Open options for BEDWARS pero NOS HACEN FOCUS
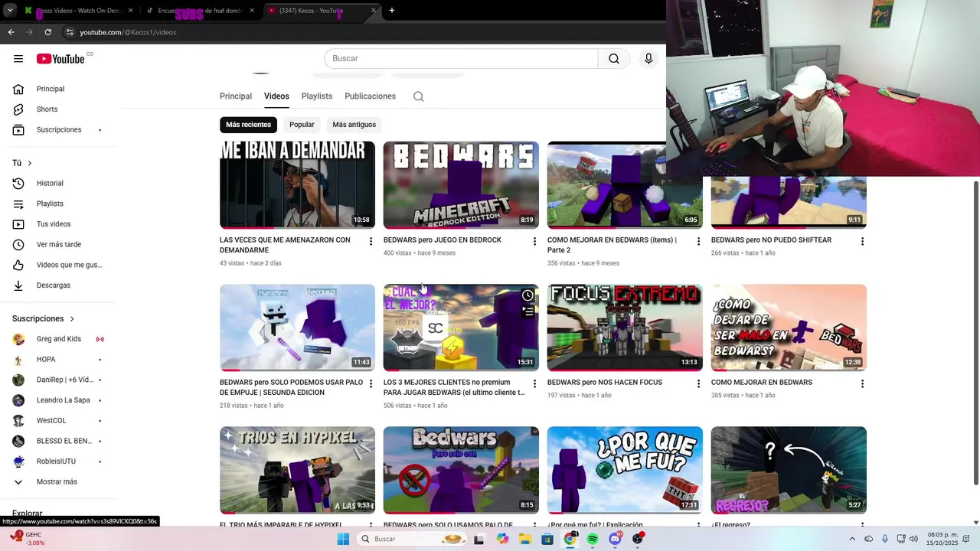Screen dimensions: 980x551 698,384
